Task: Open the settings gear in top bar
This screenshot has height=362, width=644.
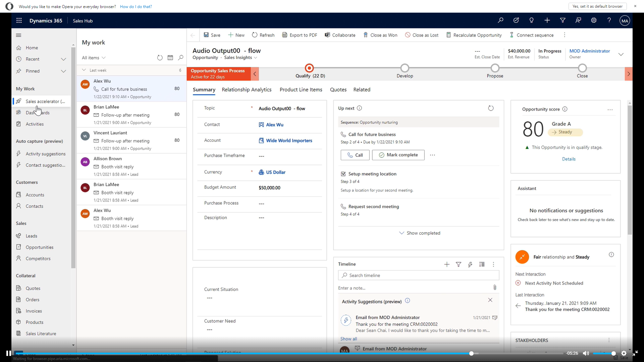Action: [x=594, y=20]
